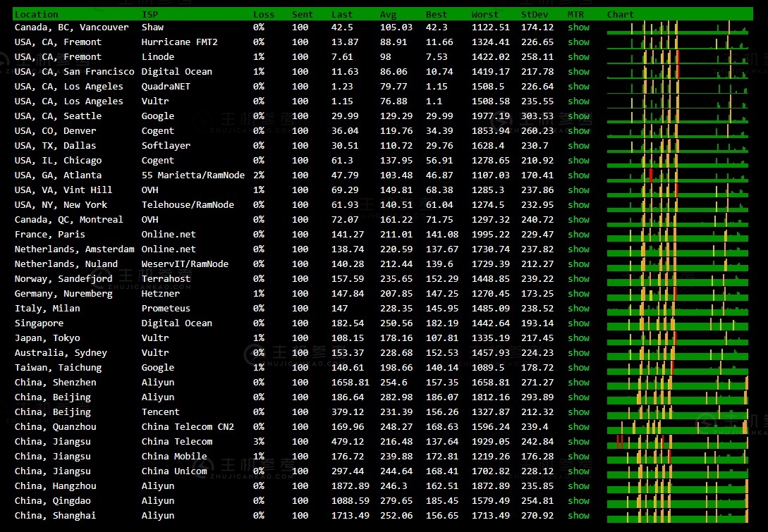Click 'show' for Vultr Los Angeles row
768x532 pixels.
[x=578, y=101]
